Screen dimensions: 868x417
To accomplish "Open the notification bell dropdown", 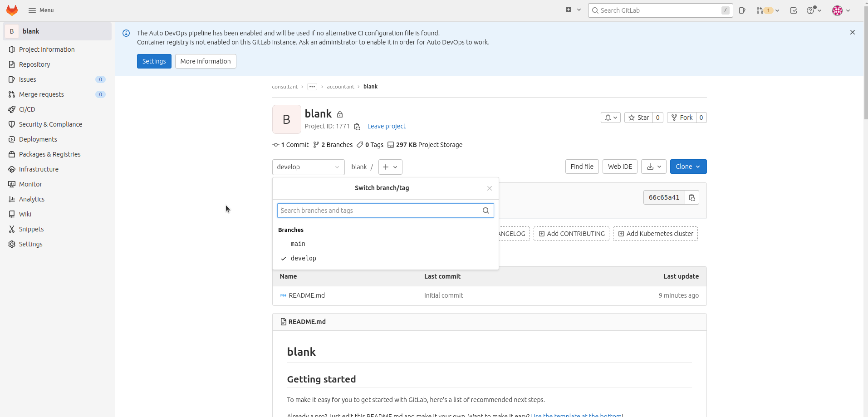I will [611, 118].
